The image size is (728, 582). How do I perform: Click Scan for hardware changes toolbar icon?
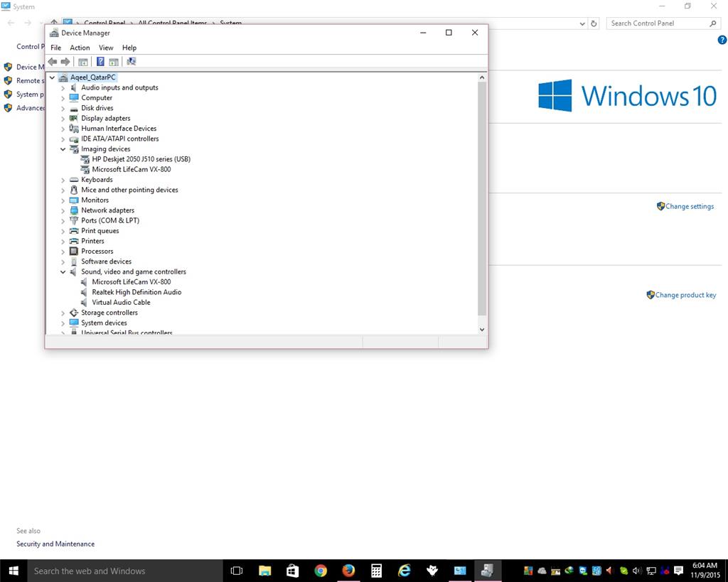tap(132, 61)
